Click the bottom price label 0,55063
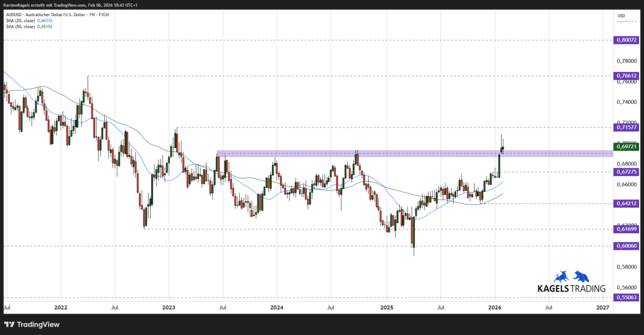644x335 pixels. coord(626,298)
